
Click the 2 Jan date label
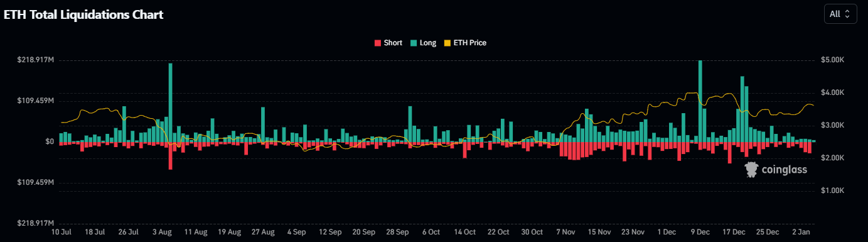pyautogui.click(x=801, y=232)
